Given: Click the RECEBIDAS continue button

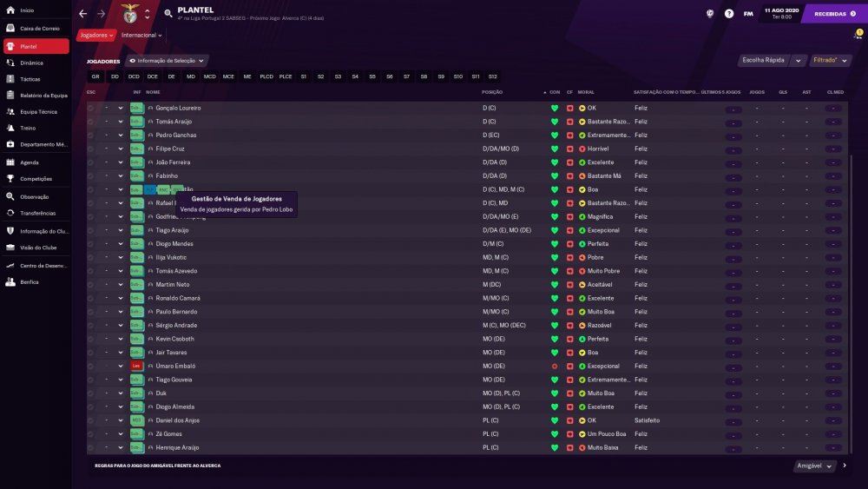Looking at the screenshot, I should [835, 14].
